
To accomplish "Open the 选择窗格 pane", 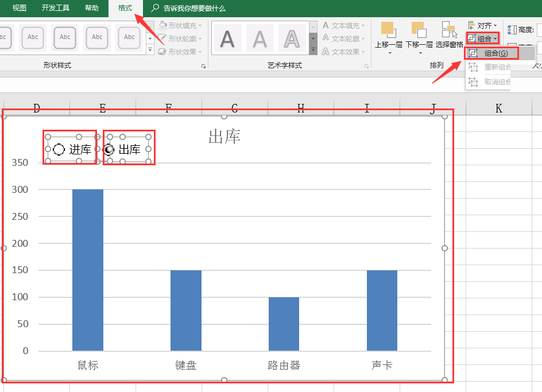I will [x=449, y=34].
